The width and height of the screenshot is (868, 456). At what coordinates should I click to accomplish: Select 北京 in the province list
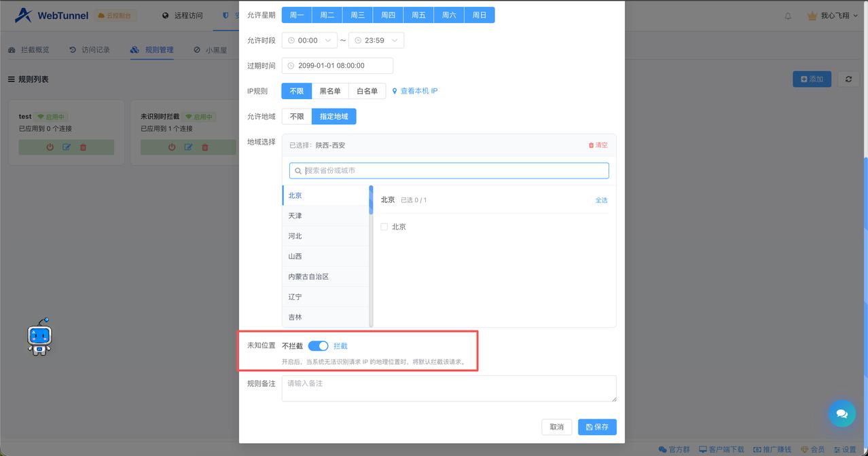pyautogui.click(x=325, y=195)
